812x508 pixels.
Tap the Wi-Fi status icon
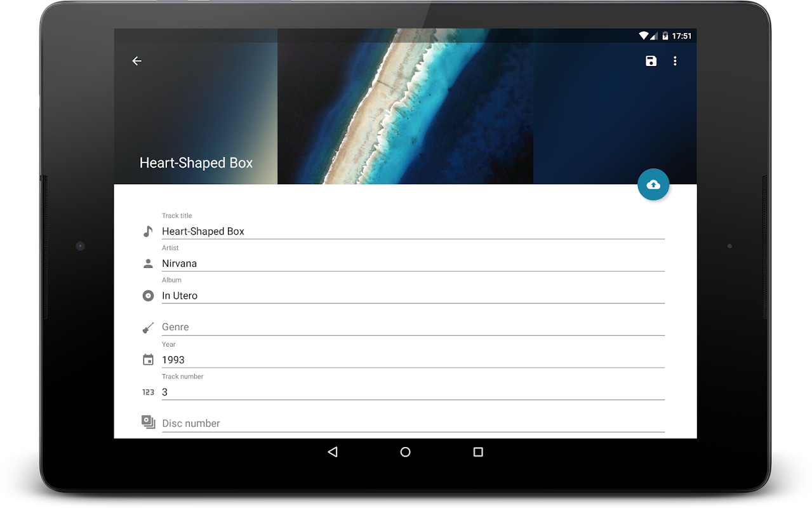[x=643, y=36]
